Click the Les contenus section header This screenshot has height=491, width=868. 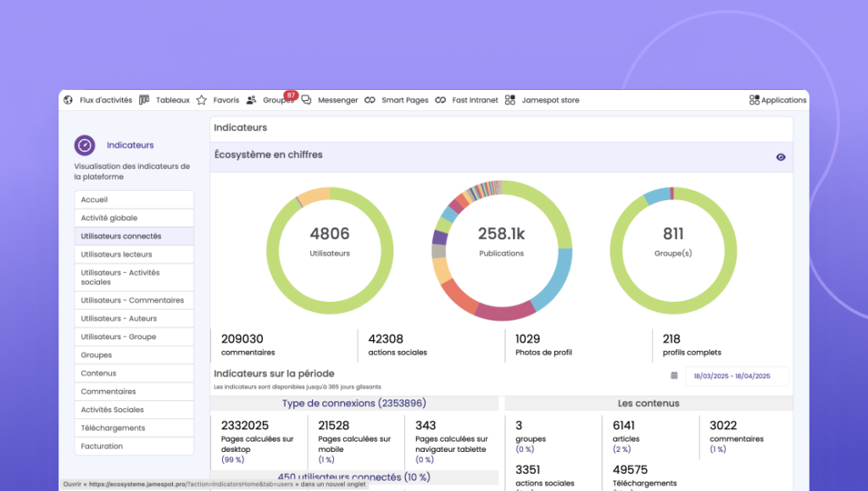coord(648,403)
